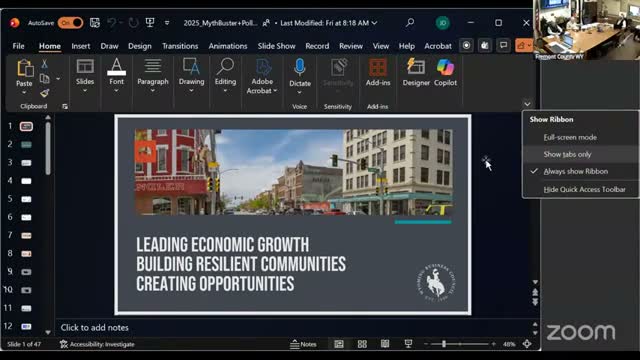Open the Last Modified dropdown arrow
The width and height of the screenshot is (640, 360).
click(374, 23)
